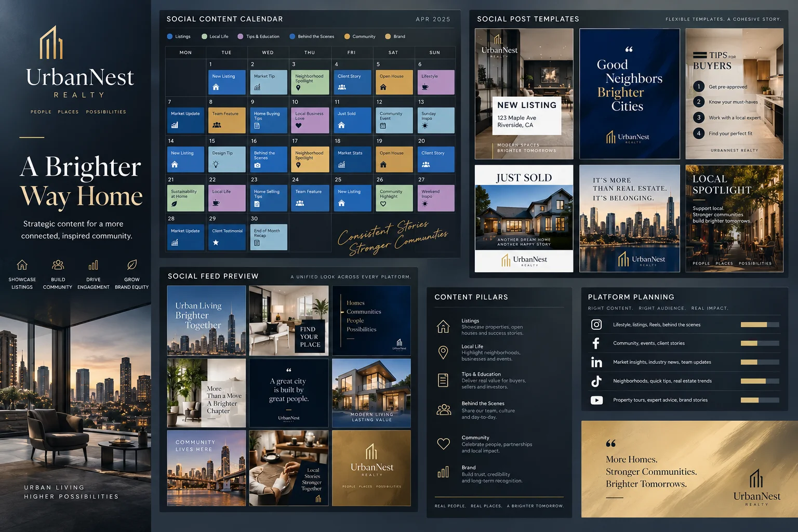Screen dimensions: 798x532
Task: Click the Behind the Scenes people icon
Action: 444,410
